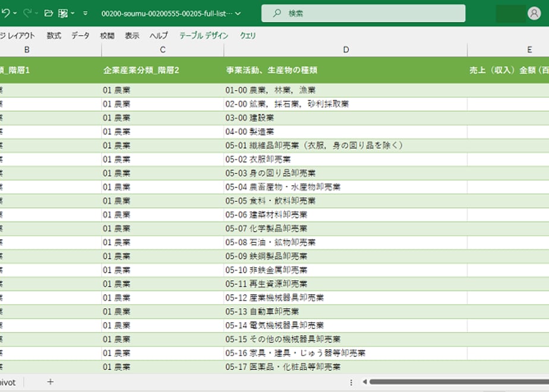Select cell 02-00 鉱業, 採石業, 砂利採取業

click(346, 104)
